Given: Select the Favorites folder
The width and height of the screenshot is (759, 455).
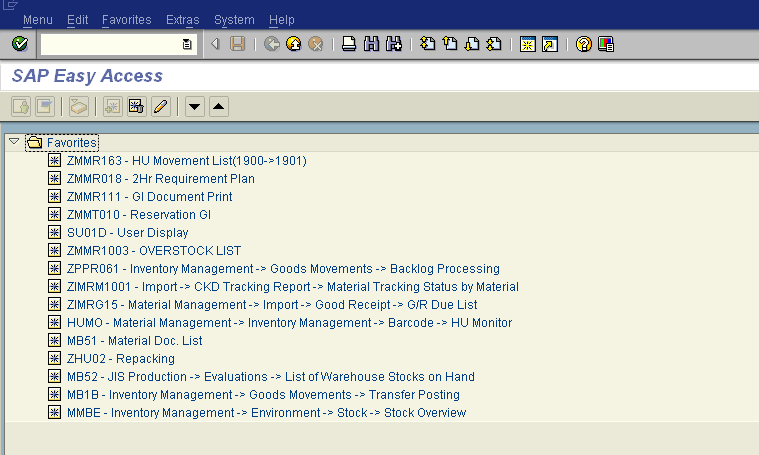Looking at the screenshot, I should click(x=62, y=143).
